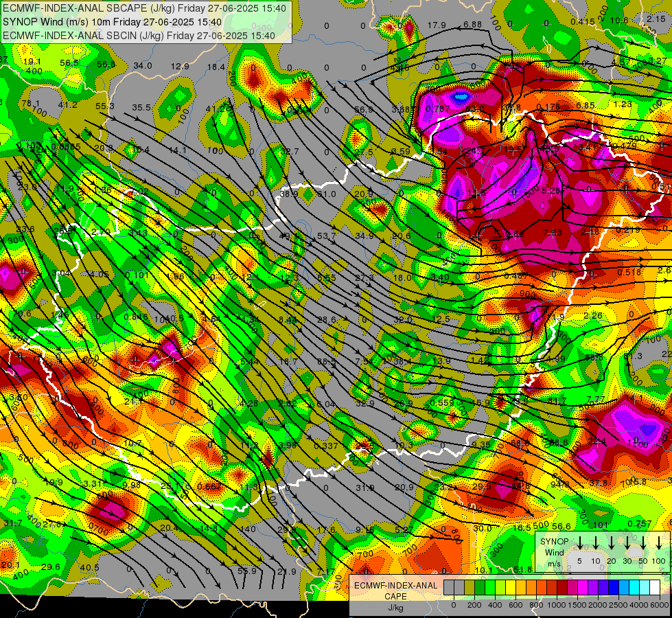The width and height of the screenshot is (672, 618).
Task: Click the map value 12.5
Action: click(441, 319)
